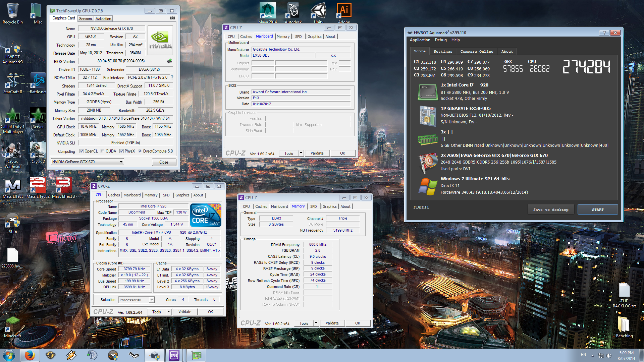
Task: Open Debug menu in HWBOT Aquamark
Action: click(x=441, y=40)
